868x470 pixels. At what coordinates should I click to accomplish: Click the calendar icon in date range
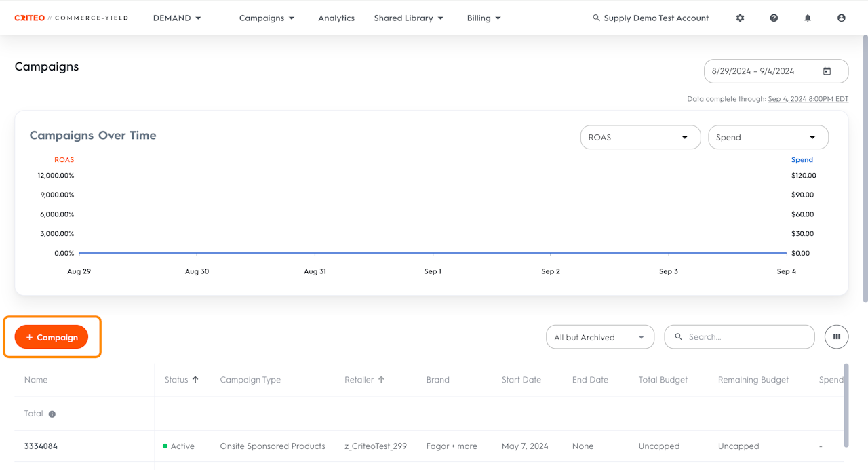[827, 71]
